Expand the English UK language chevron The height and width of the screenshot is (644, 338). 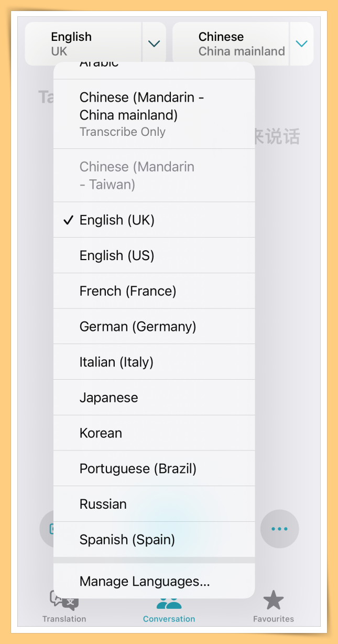tap(154, 44)
